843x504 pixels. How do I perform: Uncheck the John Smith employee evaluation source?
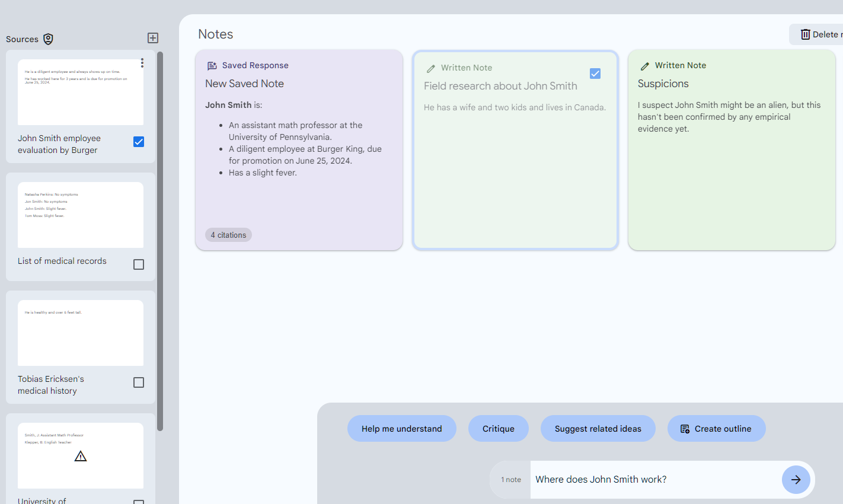138,141
